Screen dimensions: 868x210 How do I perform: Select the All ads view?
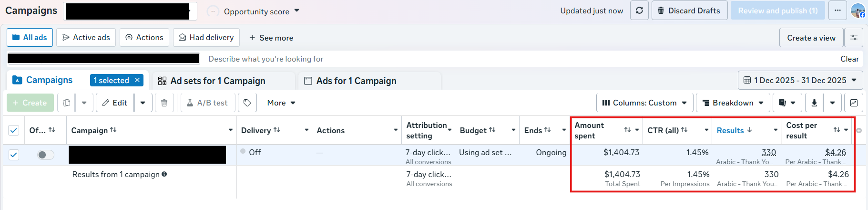[x=30, y=37]
